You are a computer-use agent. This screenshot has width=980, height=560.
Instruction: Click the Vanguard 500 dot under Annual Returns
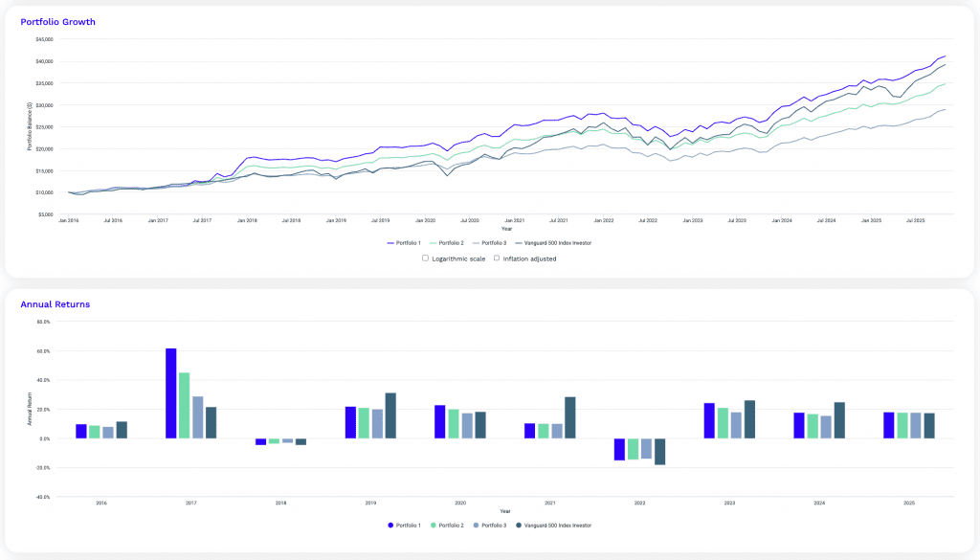[x=521, y=525]
